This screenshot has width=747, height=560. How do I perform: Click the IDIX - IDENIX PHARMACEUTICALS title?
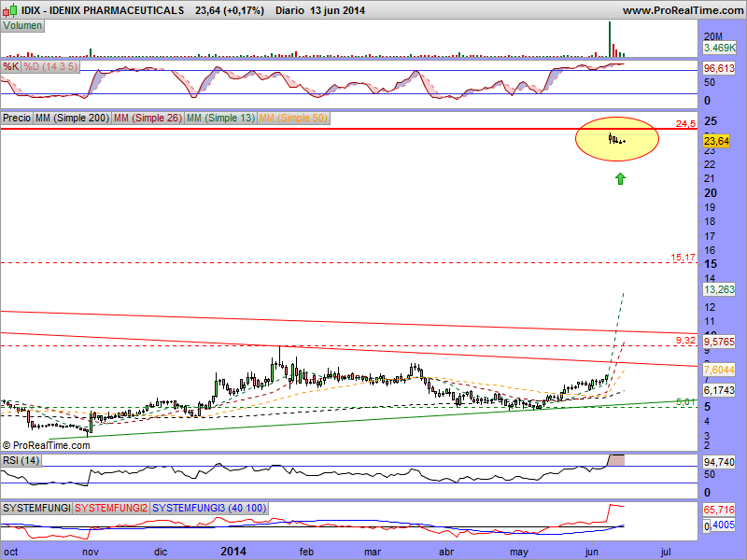(103, 10)
